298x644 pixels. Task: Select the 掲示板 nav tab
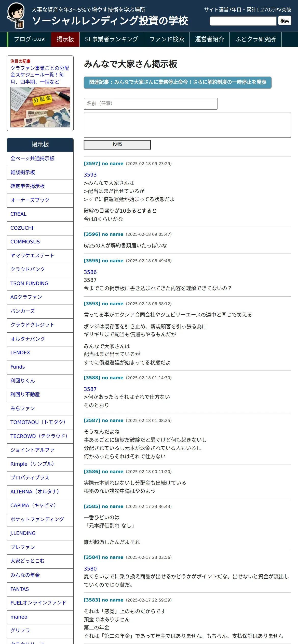click(65, 39)
